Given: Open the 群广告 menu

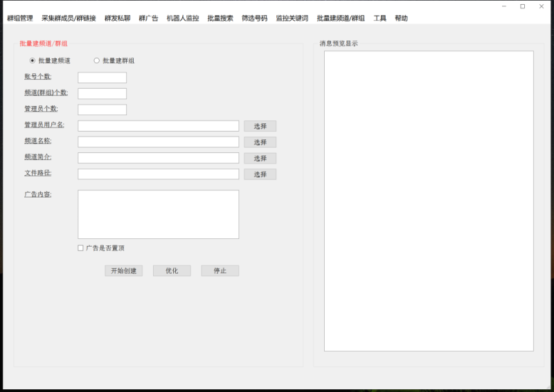Looking at the screenshot, I should (149, 19).
